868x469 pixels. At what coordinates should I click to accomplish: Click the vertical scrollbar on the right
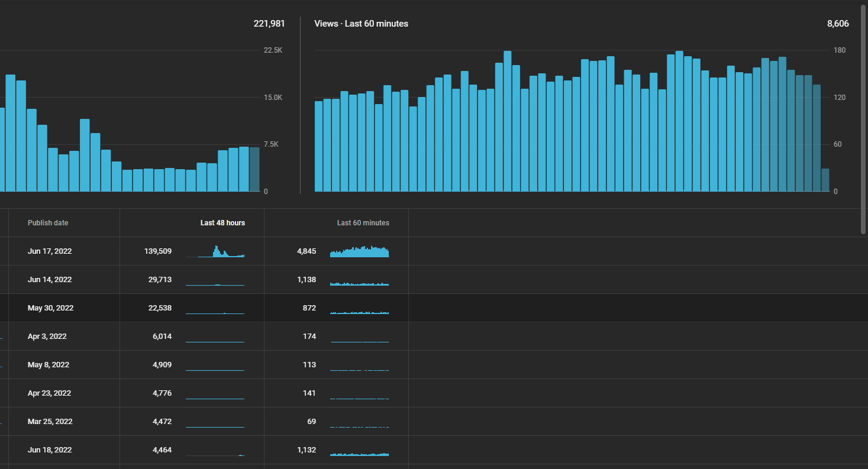[863, 118]
